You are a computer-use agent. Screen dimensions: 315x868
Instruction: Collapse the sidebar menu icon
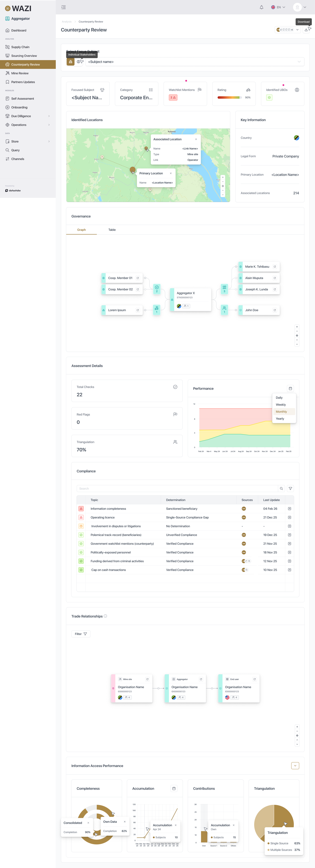click(63, 7)
